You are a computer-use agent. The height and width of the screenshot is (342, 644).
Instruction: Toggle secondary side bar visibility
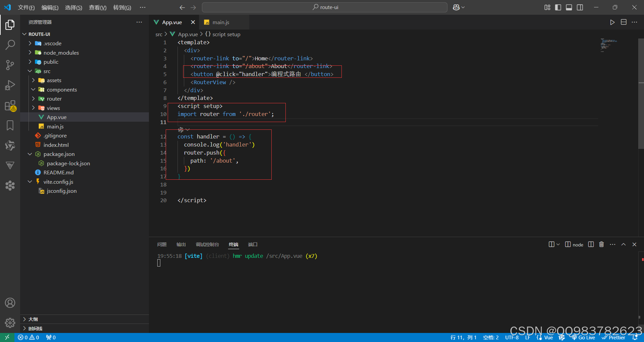coord(580,7)
